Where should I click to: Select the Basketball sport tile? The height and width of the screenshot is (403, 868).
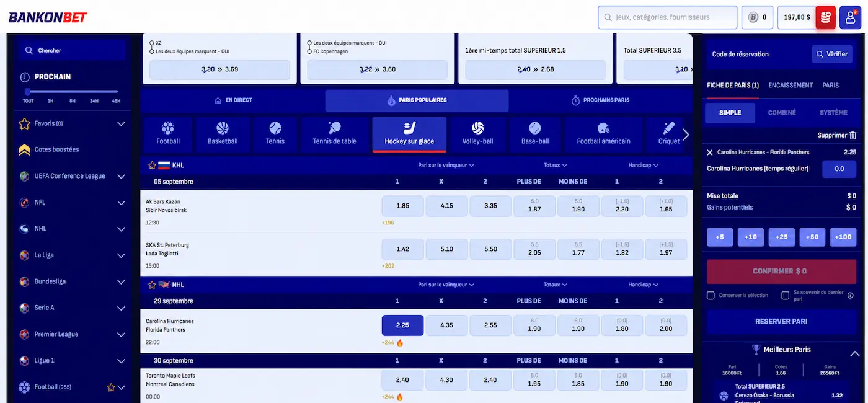coord(223,133)
